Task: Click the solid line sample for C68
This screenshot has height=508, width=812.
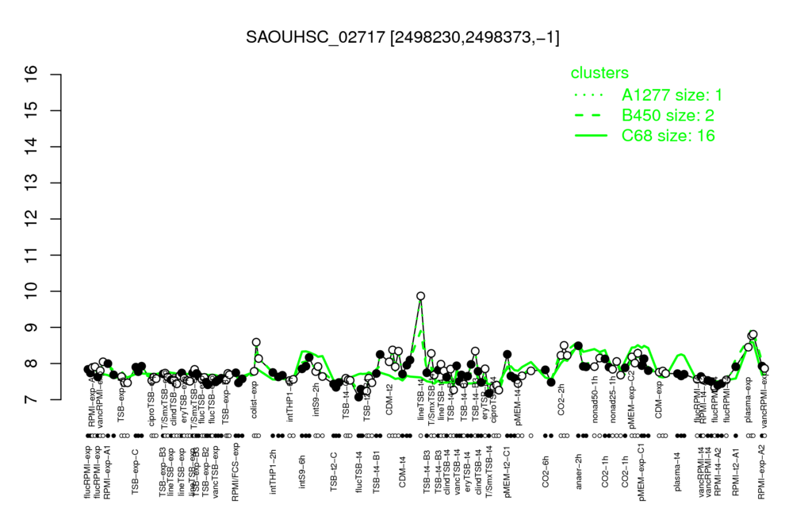Action: pyautogui.click(x=590, y=136)
